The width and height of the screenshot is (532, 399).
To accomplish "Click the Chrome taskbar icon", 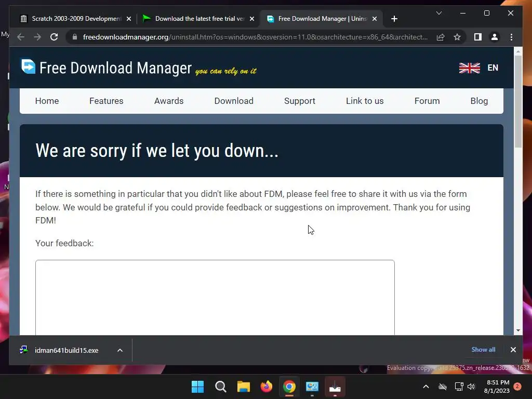I will tap(289, 387).
